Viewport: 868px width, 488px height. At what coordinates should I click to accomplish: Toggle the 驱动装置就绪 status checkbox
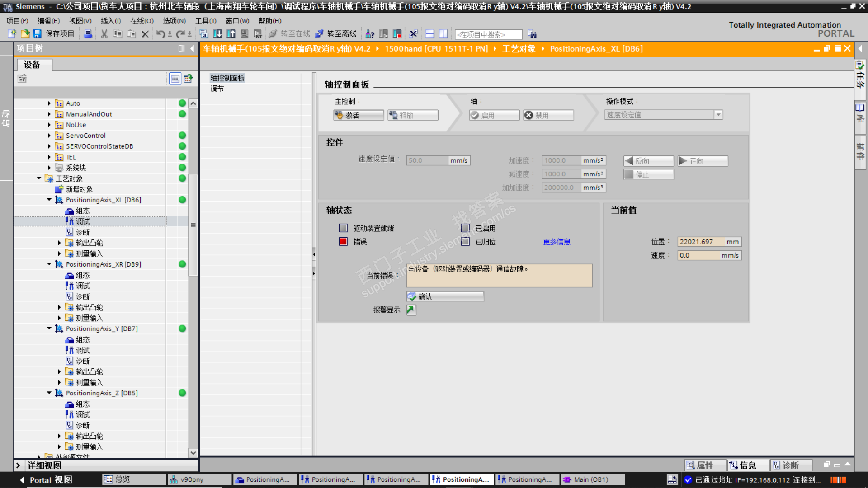point(343,228)
